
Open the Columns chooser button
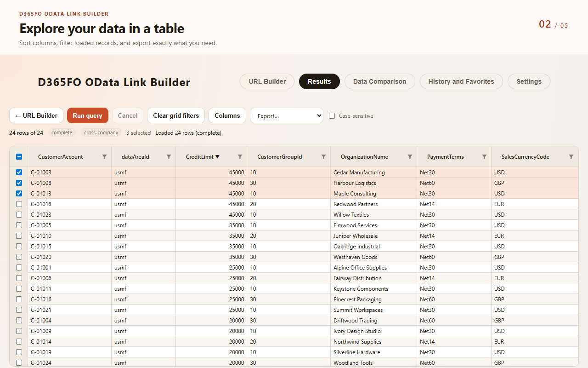(227, 115)
